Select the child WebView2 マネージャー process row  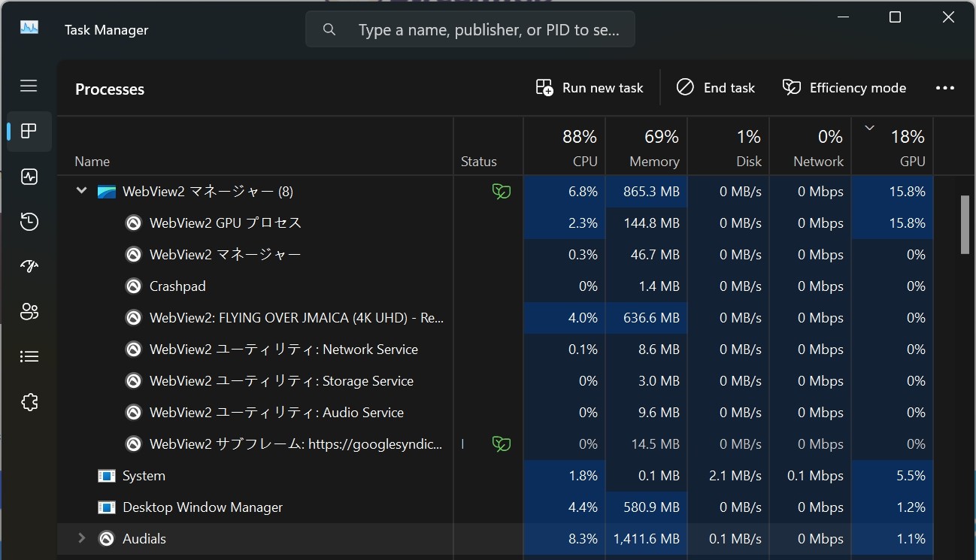(x=495, y=255)
